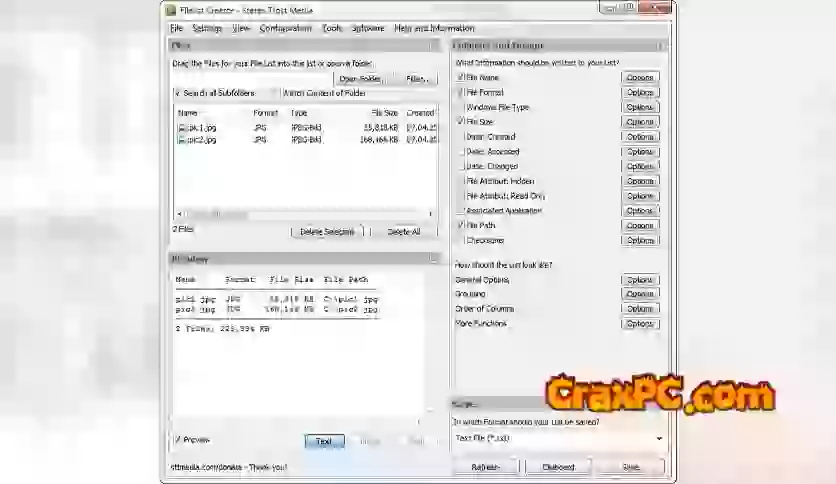This screenshot has width=836, height=484.
Task: Toggle the Preview checkbox
Action: click(178, 440)
